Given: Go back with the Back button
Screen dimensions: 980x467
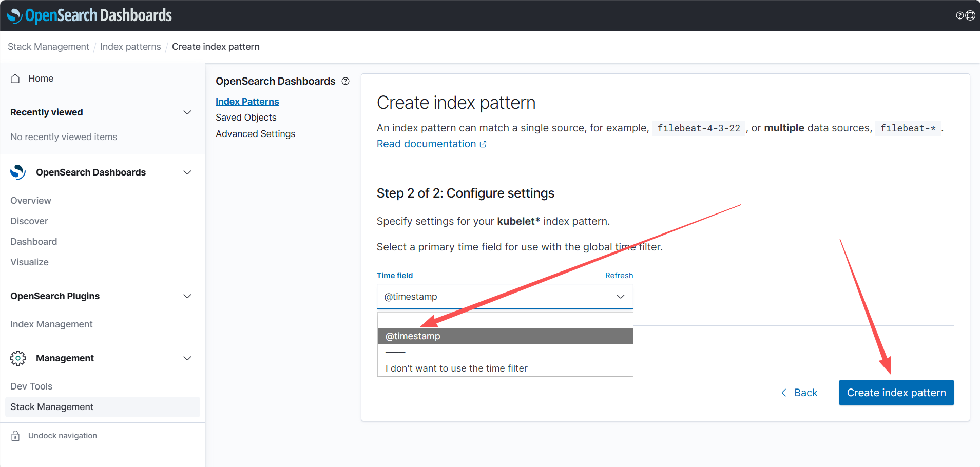Looking at the screenshot, I should (799, 393).
